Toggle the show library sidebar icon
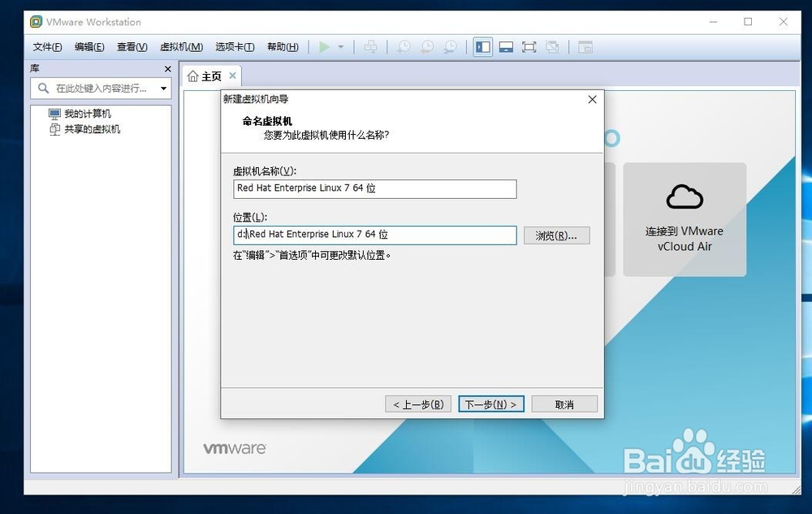This screenshot has width=812, height=514. (x=482, y=47)
